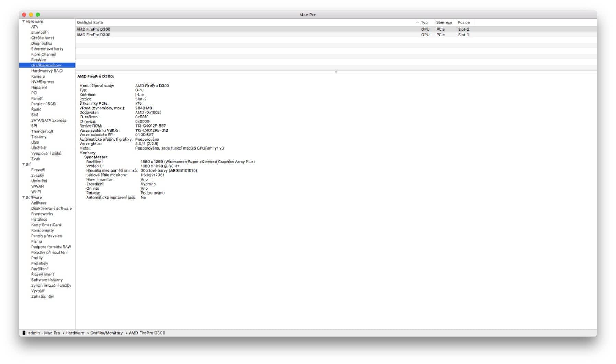Screen dimensions: 616x364
Task: Open Úložiště storage entry
Action: click(38, 148)
